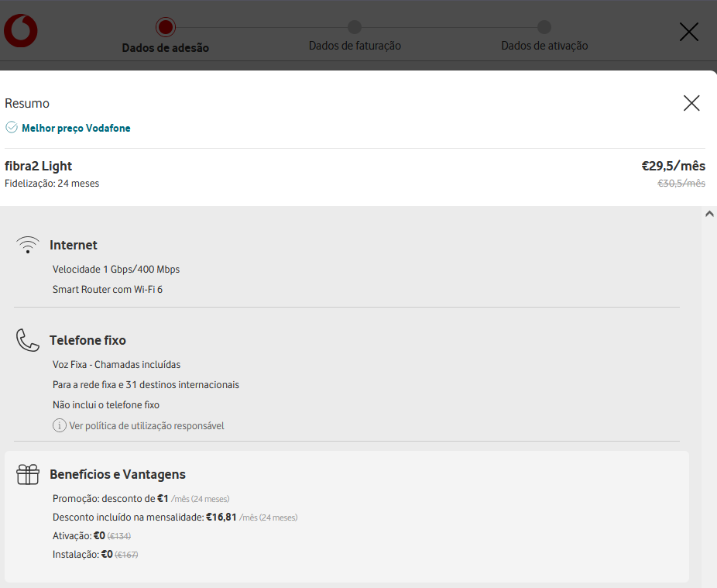Click the info icon for usage policy
The width and height of the screenshot is (717, 588).
[x=60, y=425]
